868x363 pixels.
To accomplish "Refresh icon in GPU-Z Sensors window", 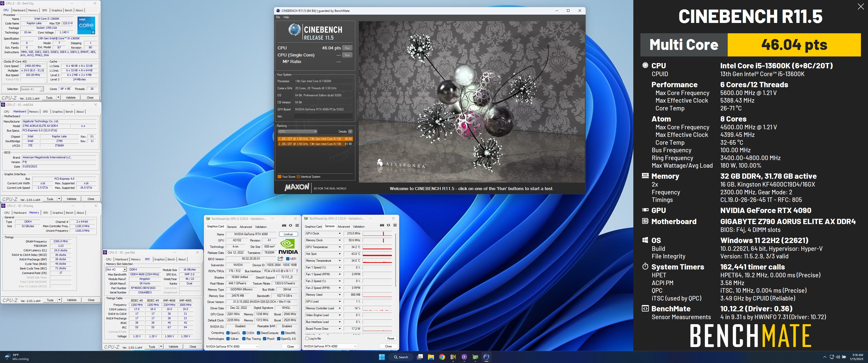I will (388, 225).
